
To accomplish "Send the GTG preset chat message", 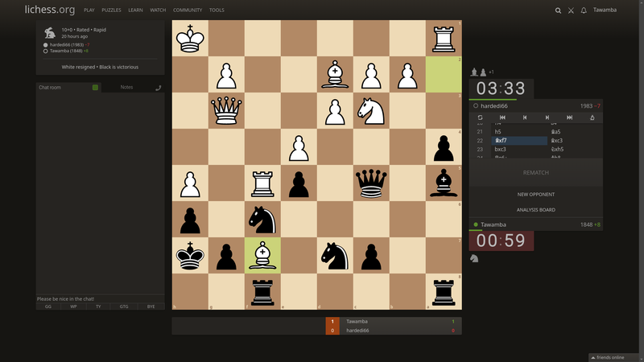I will 124,306.
